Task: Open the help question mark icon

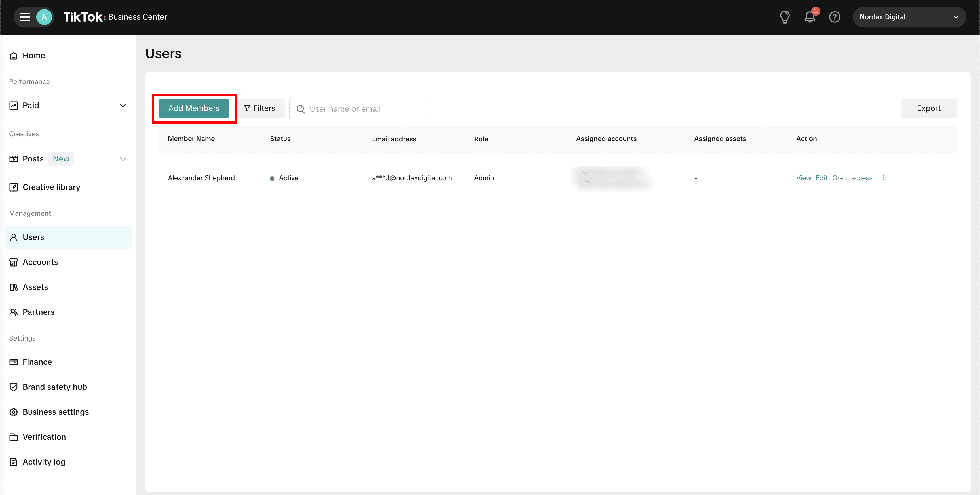Action: [x=835, y=17]
